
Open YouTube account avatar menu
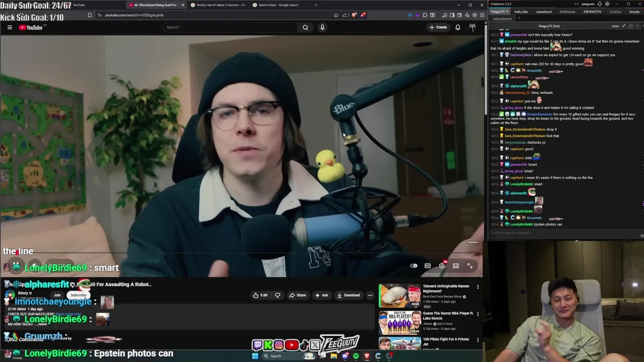[x=472, y=27]
